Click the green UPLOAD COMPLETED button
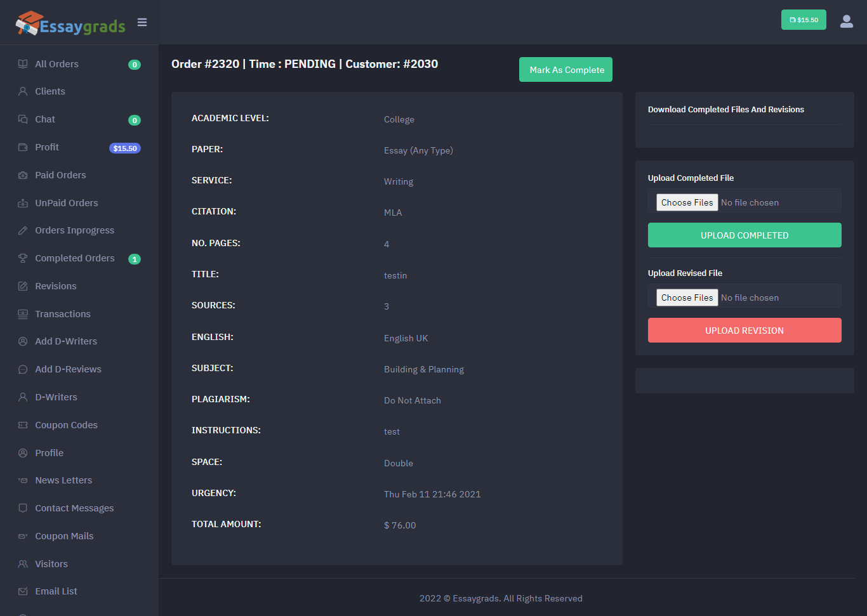 [x=744, y=235]
